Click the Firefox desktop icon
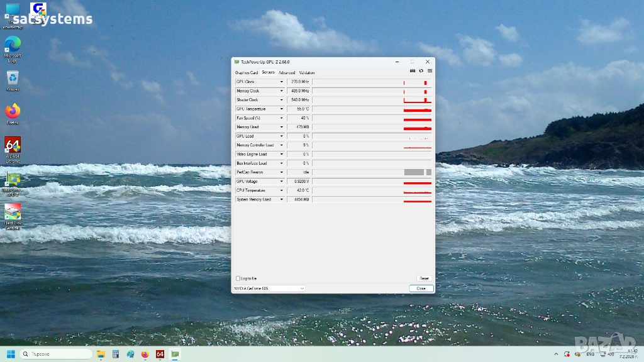644x362 pixels. coord(13,113)
